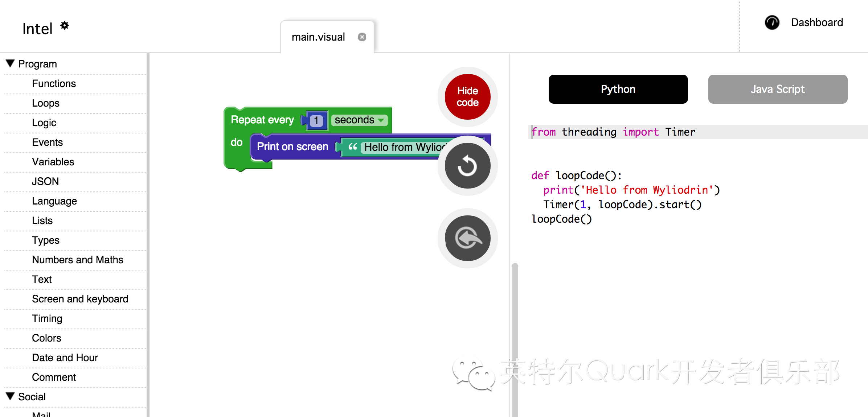Select the Print on screen block

(292, 146)
